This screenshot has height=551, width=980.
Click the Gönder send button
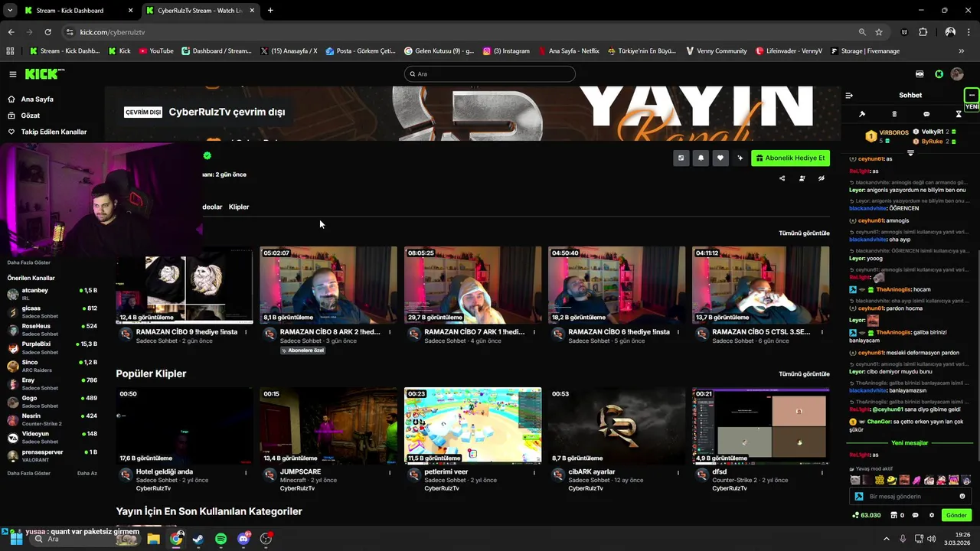(956, 516)
